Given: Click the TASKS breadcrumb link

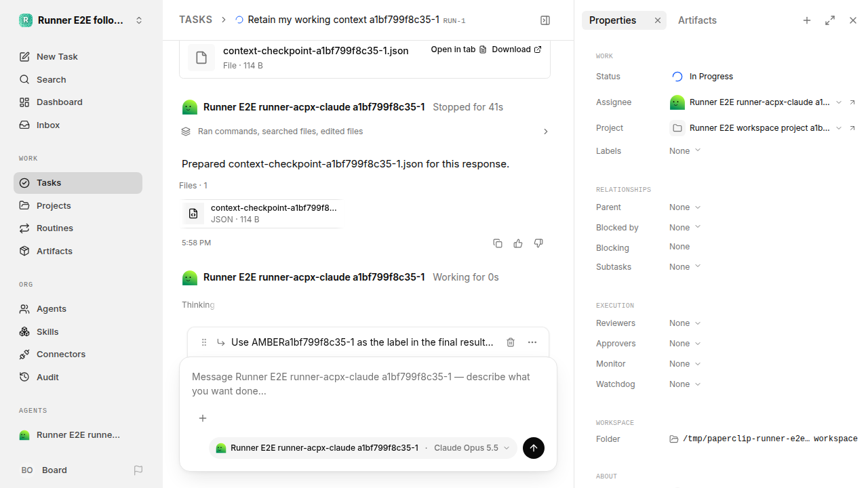Looking at the screenshot, I should pyautogui.click(x=195, y=20).
